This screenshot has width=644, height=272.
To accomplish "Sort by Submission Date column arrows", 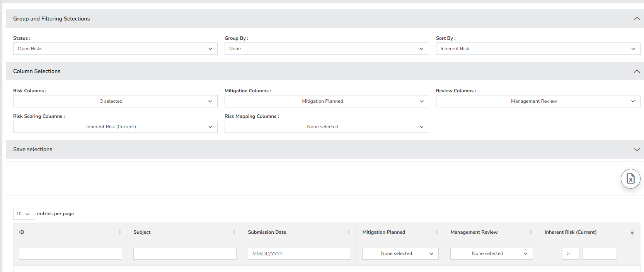I will pos(348,232).
